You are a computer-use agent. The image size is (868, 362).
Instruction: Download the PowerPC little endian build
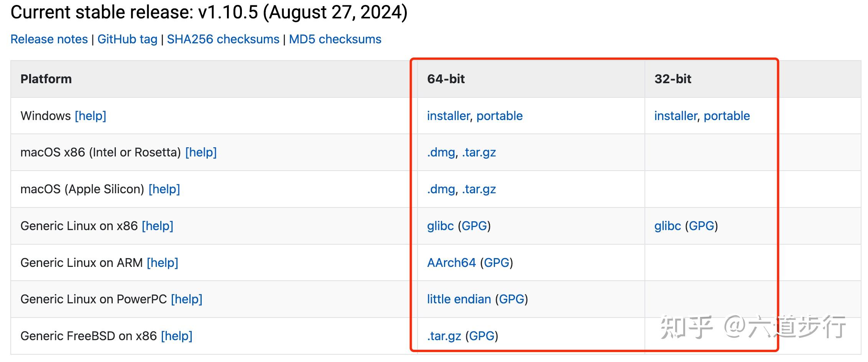459,299
